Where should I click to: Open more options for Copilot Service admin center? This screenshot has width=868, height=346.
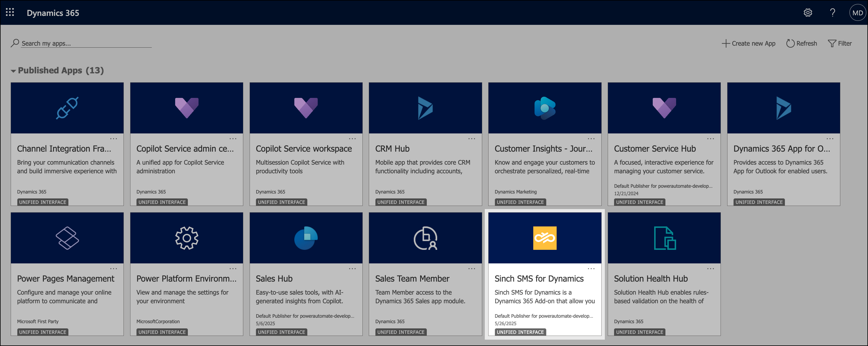tap(233, 139)
